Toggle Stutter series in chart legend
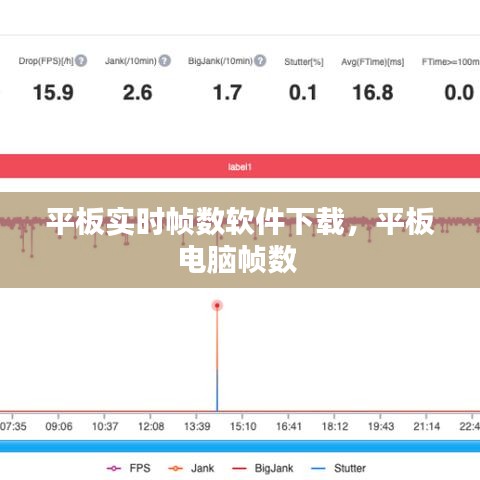The height and width of the screenshot is (480, 480). tap(338, 468)
